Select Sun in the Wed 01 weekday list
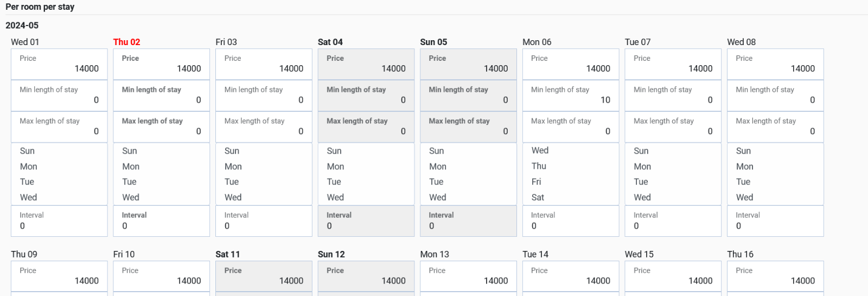 point(27,151)
